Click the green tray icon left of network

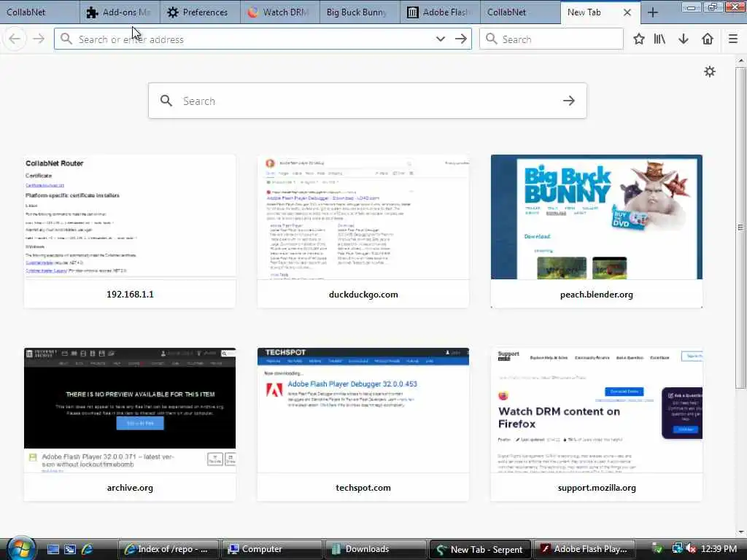point(657,549)
